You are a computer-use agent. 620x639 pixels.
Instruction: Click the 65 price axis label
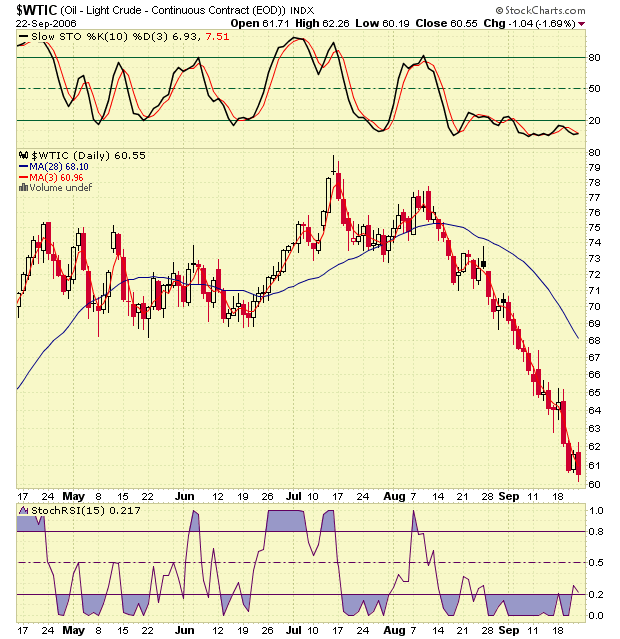pyautogui.click(x=594, y=392)
